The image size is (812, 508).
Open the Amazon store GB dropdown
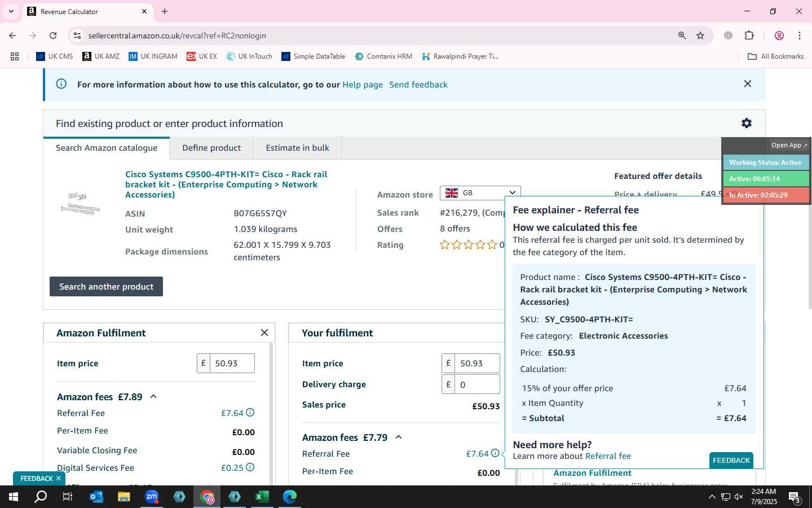[x=480, y=193]
